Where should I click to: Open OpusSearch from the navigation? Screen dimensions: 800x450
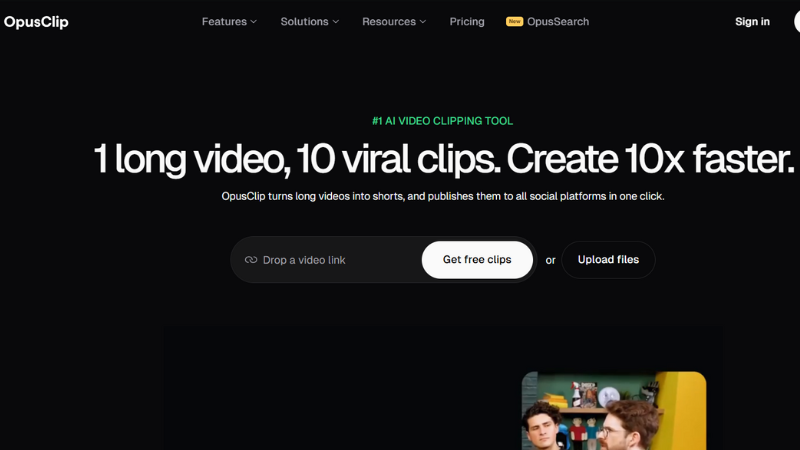558,21
